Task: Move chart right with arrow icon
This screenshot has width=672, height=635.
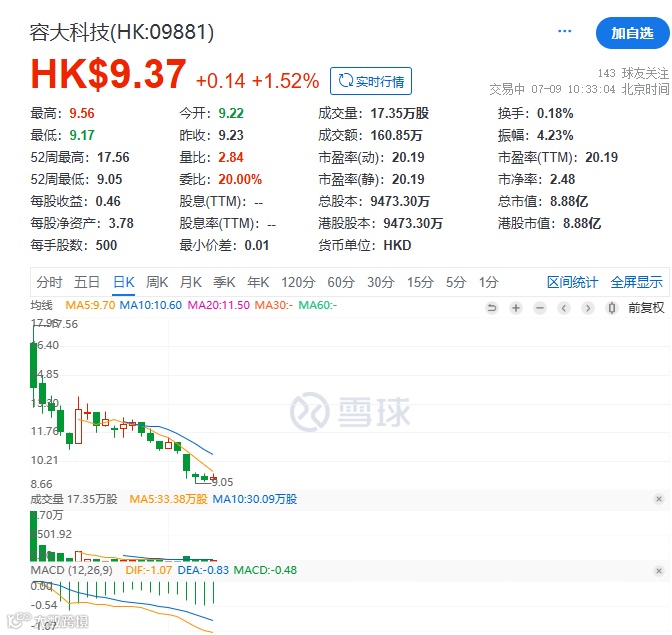Action: tap(588, 308)
